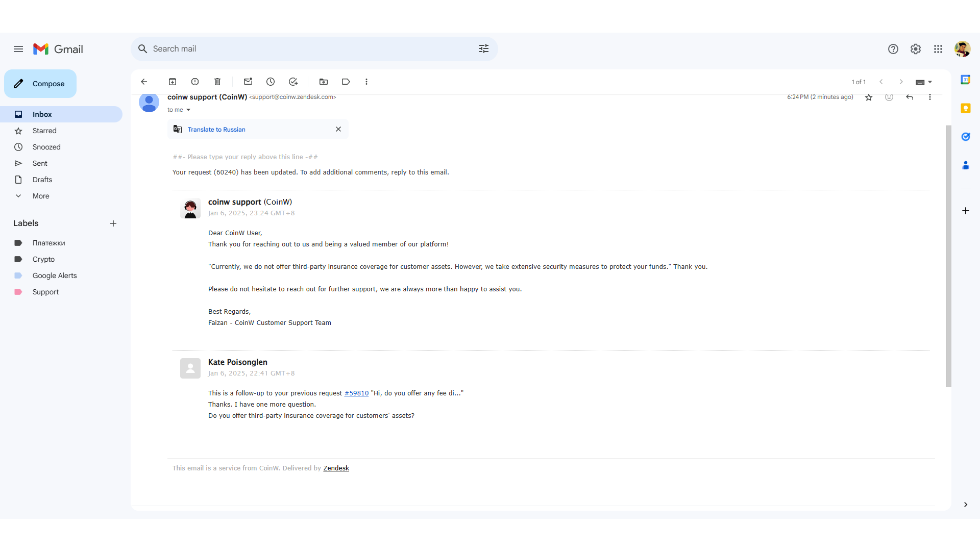Open request link #59810
This screenshot has height=551, width=980.
click(x=356, y=393)
